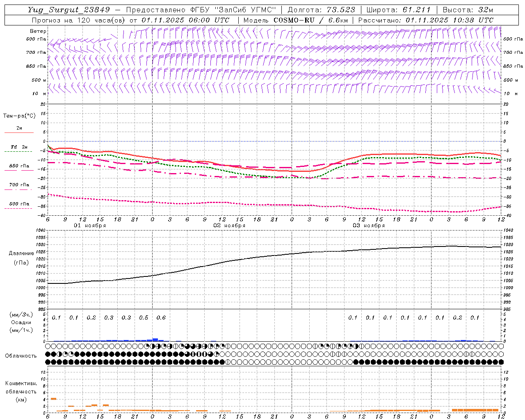Click the 0.5 precipitation value
Image resolution: width=525 pixels, height=420 pixels.
(x=144, y=318)
